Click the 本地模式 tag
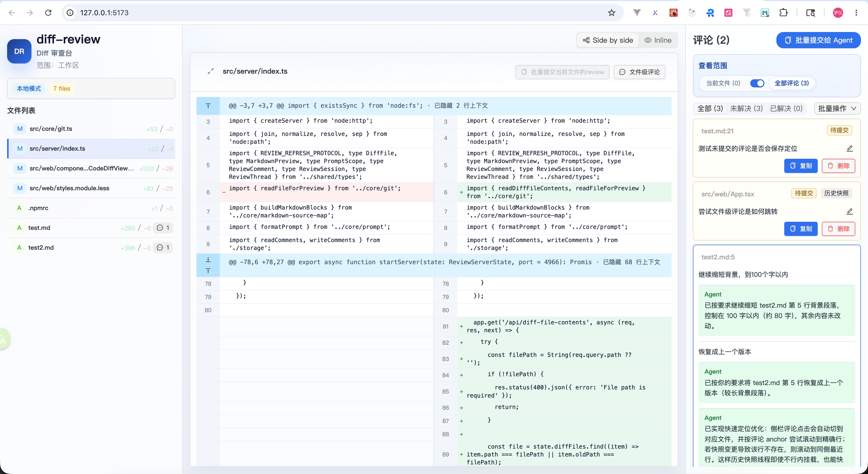Viewport: 868px width, 474px height. tap(29, 89)
